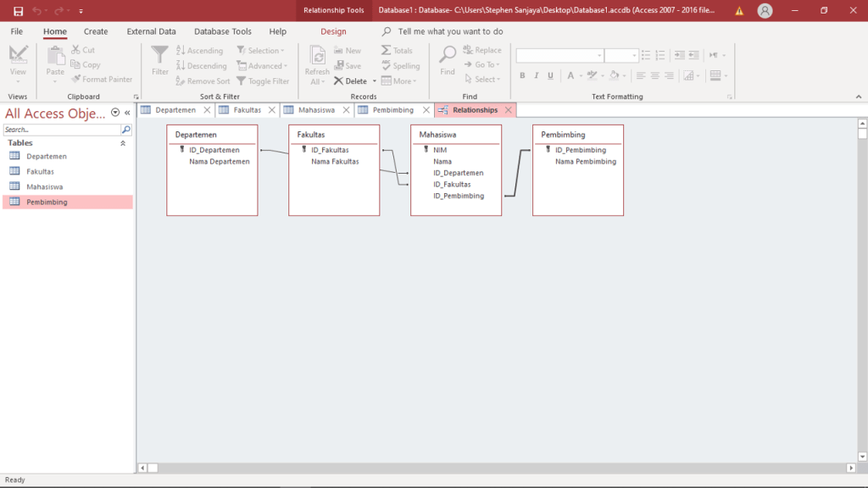Open the Fakultas table in navigation pane
Screen dimensions: 868x488
point(40,171)
